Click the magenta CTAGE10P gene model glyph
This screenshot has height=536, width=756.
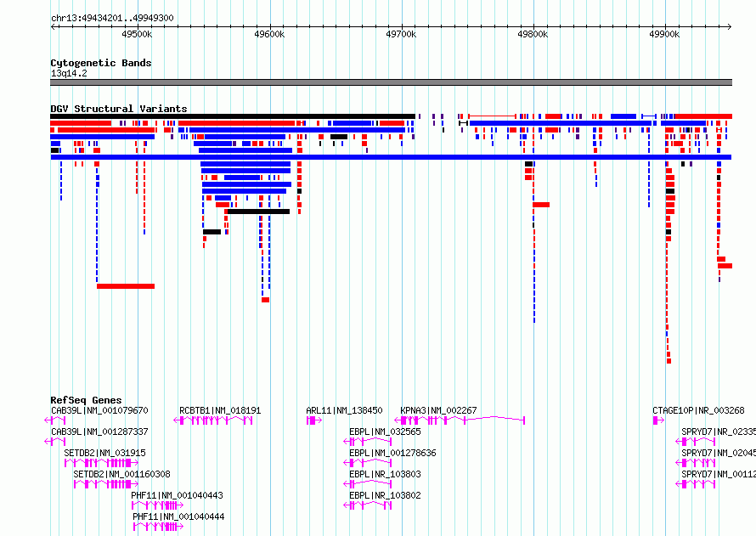coord(658,420)
